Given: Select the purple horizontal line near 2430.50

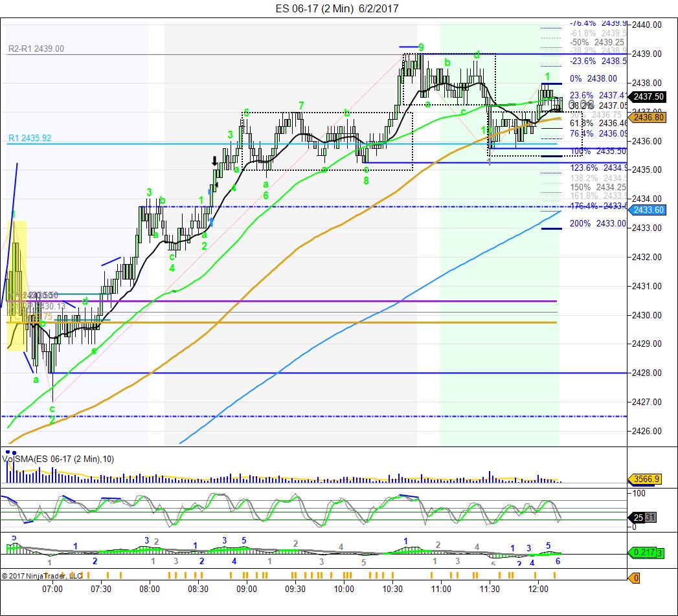Looking at the screenshot, I should pyautogui.click(x=282, y=301).
